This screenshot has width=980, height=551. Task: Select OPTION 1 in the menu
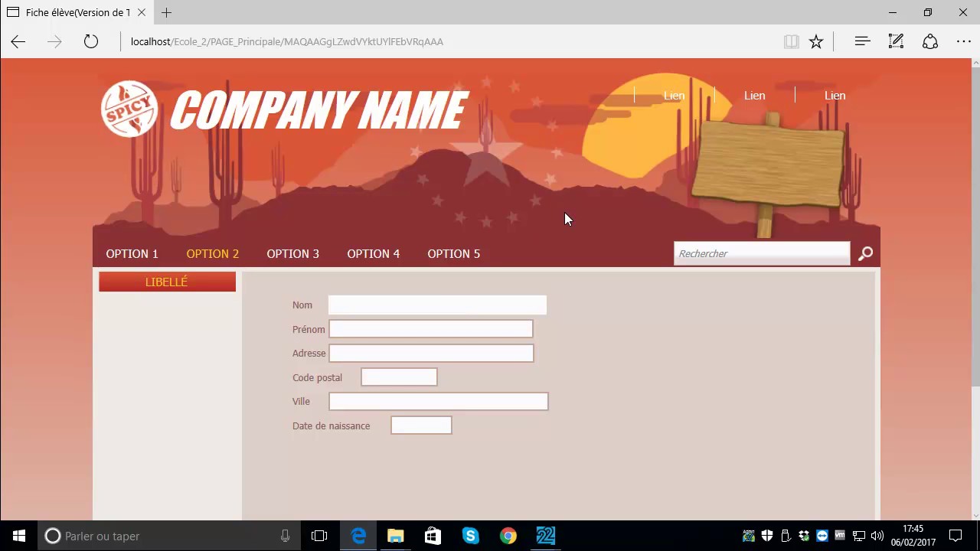132,254
